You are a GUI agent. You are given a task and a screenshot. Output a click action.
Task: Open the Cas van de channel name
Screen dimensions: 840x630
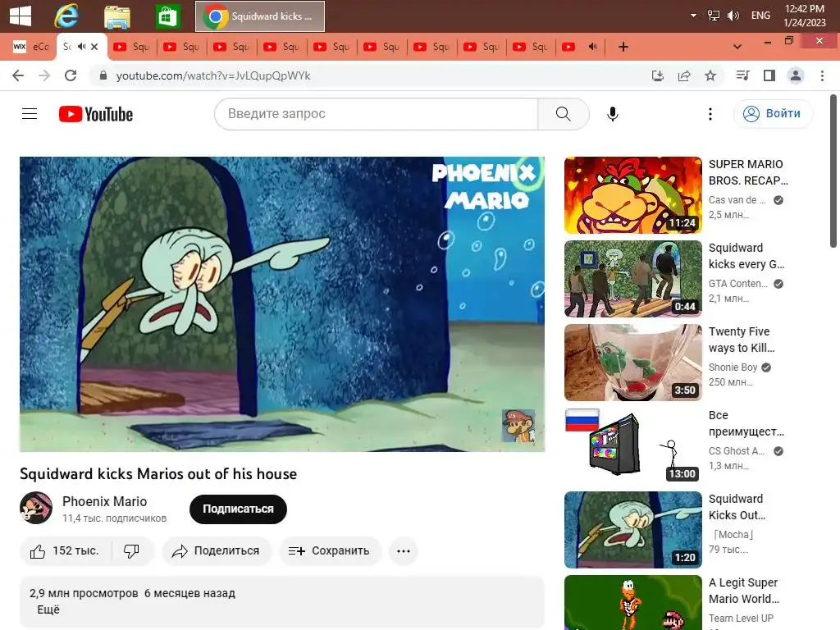[x=737, y=200]
